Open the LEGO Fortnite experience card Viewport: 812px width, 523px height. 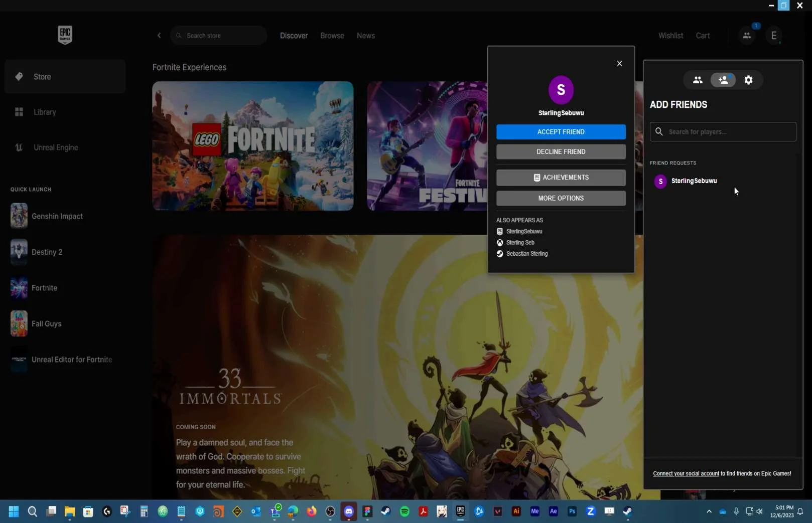pyautogui.click(x=253, y=146)
